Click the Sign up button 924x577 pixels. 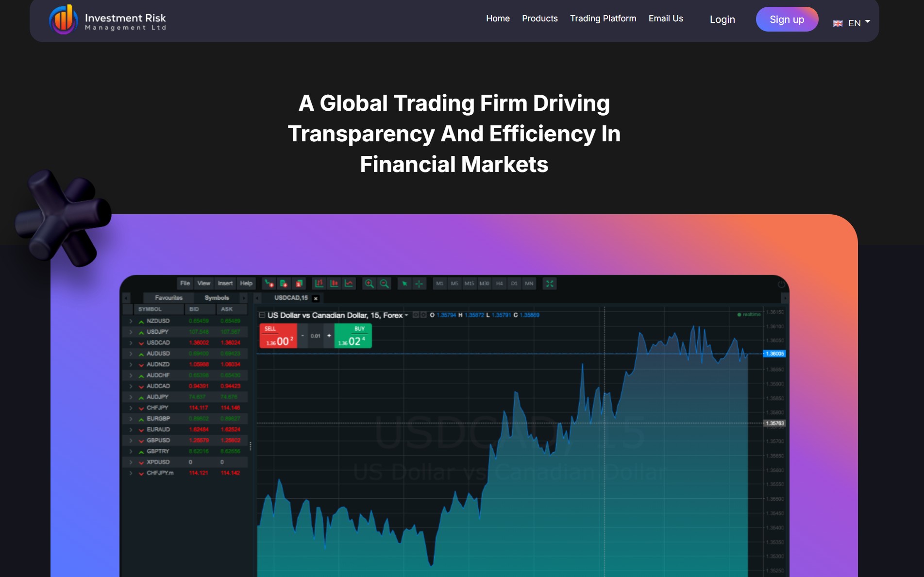click(x=787, y=19)
